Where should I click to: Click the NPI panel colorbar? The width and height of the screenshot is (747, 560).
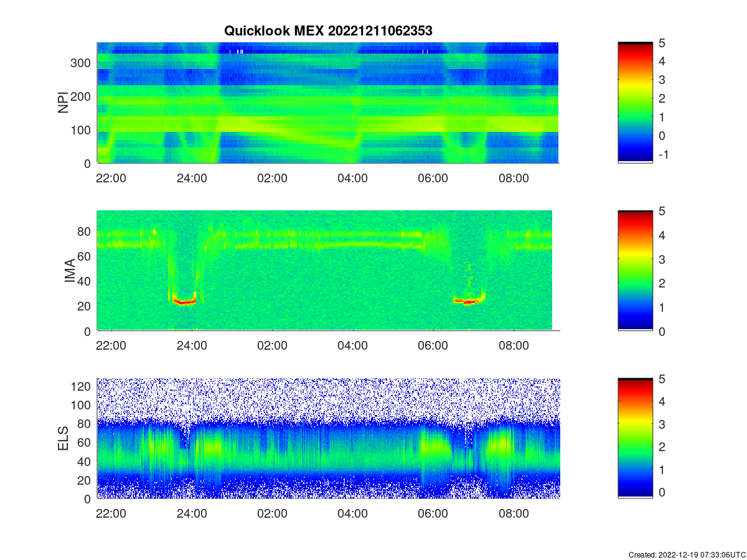pos(635,103)
